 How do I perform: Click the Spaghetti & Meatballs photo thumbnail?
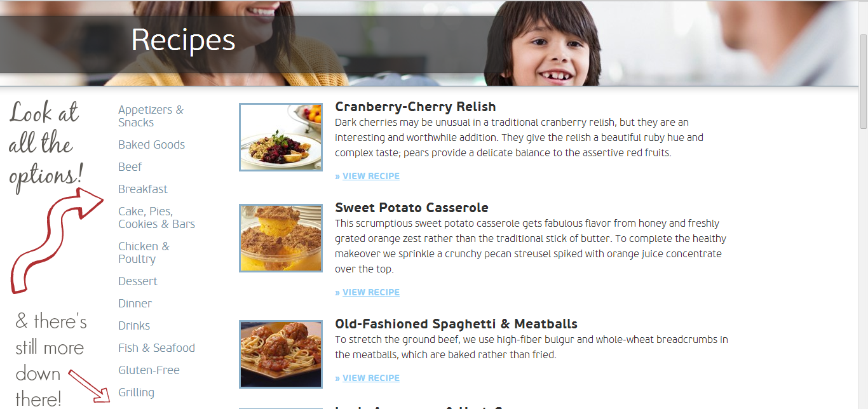pyautogui.click(x=281, y=354)
